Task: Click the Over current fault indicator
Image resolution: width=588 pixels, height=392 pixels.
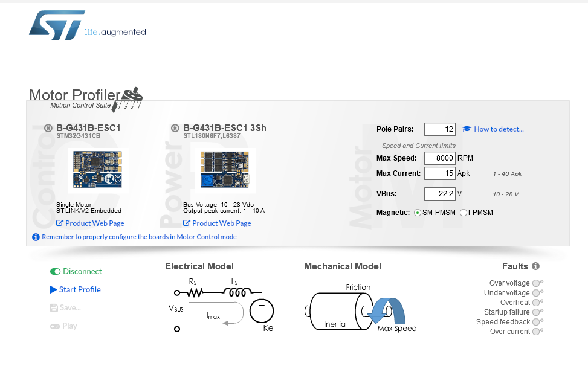Action: coord(537,332)
